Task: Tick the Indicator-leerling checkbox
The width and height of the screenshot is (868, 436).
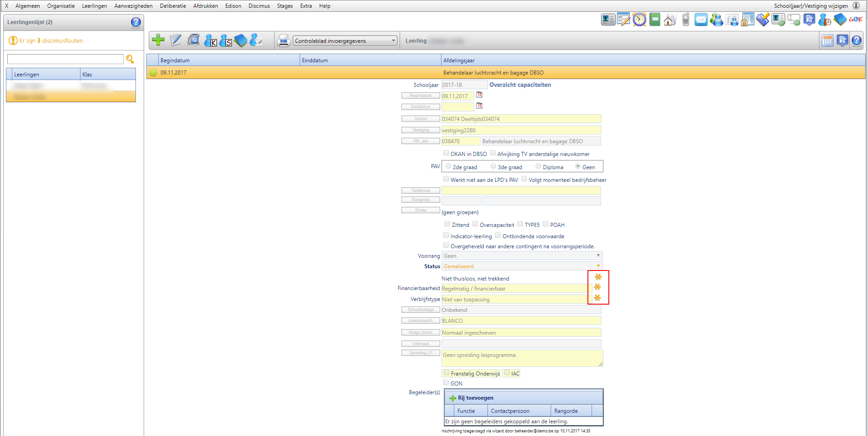Action: pyautogui.click(x=446, y=236)
